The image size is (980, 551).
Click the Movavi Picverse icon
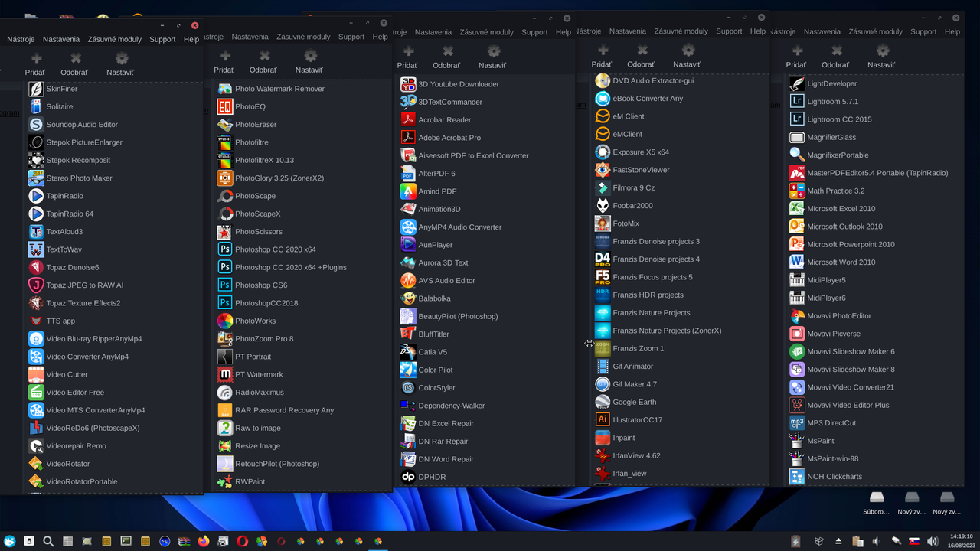[797, 334]
